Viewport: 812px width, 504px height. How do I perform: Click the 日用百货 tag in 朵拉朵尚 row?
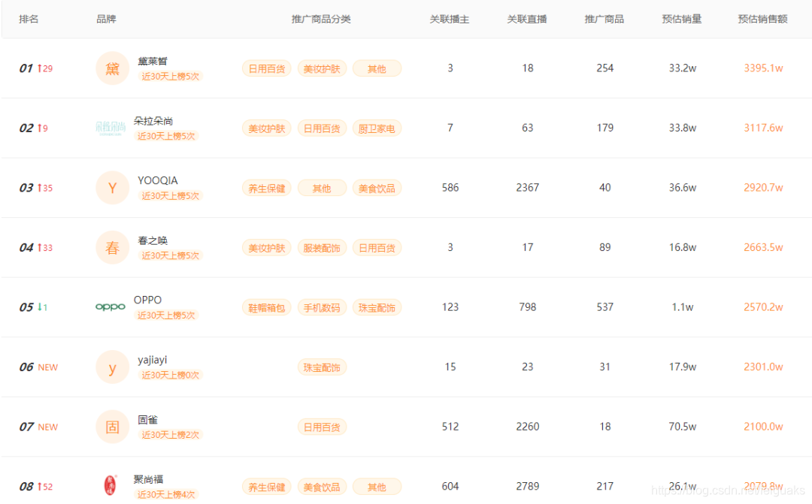(x=322, y=128)
